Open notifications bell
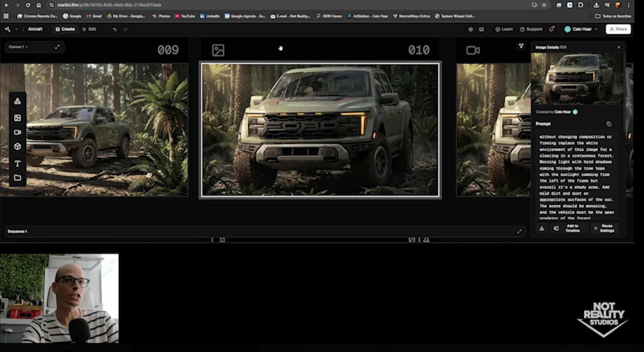Viewport: 644px width, 352px height. coord(551,29)
